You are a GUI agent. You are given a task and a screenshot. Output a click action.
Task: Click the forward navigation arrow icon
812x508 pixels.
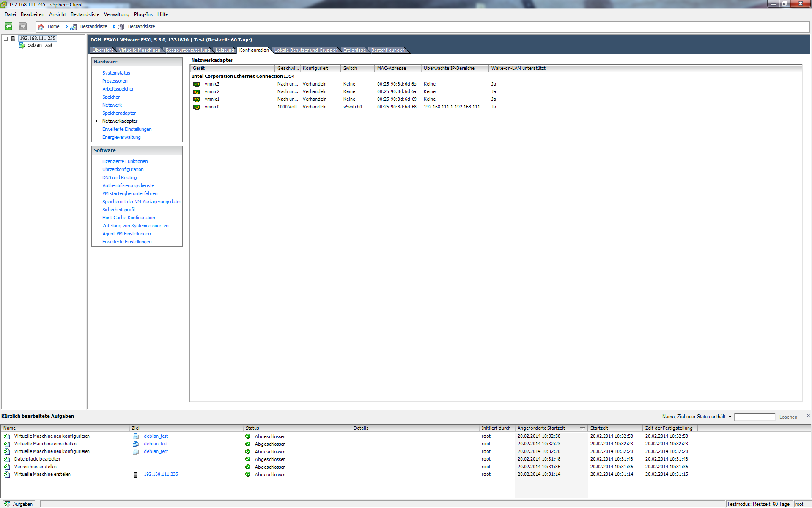click(x=23, y=26)
